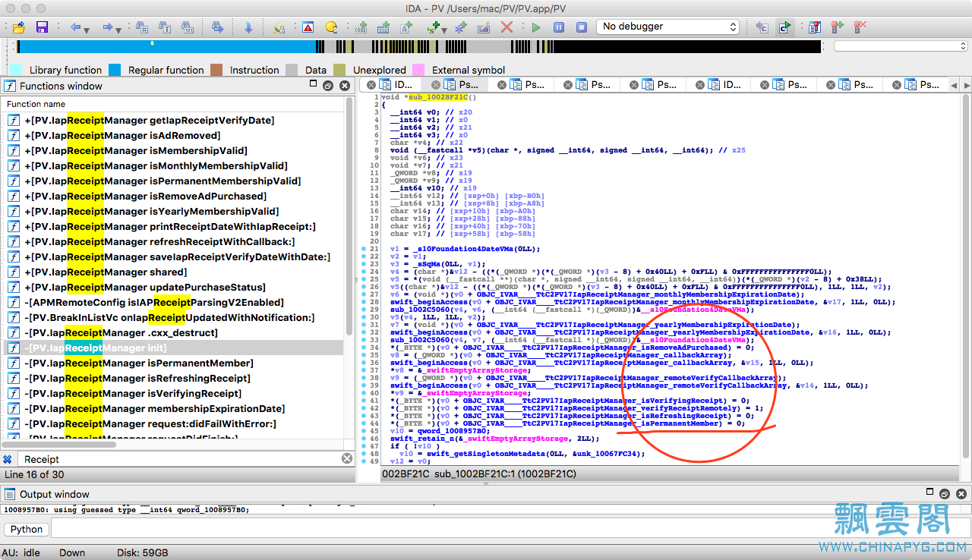Screen dimensions: 972x560
Task: Restore the Functions window with the round icon
Action: click(x=328, y=86)
